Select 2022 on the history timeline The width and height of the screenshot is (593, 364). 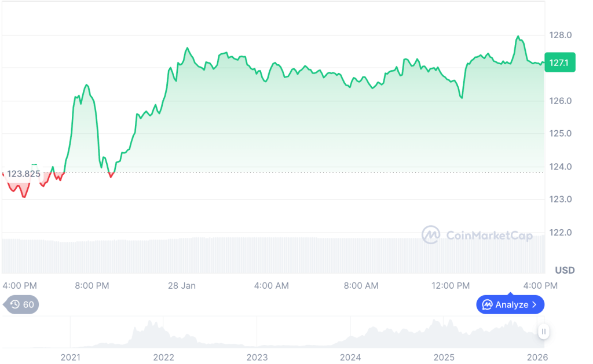point(163,357)
